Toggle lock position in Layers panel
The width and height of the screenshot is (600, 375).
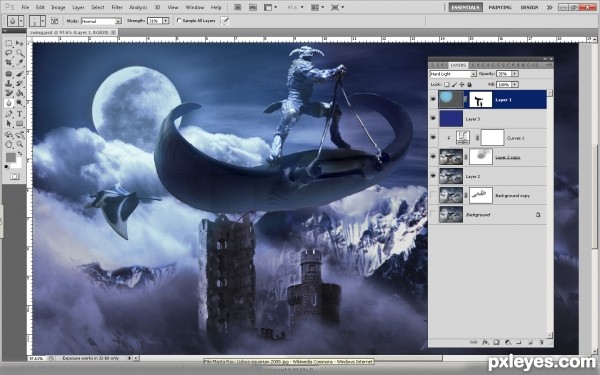[462, 84]
